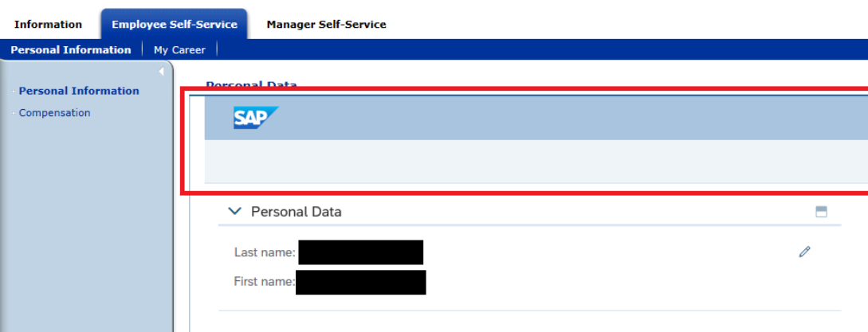Click the bullet icon before Personal Information in sidebar

click(14, 92)
